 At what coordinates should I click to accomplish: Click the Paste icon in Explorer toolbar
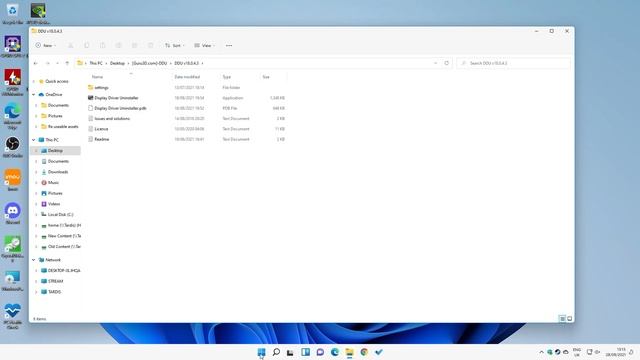point(102,45)
